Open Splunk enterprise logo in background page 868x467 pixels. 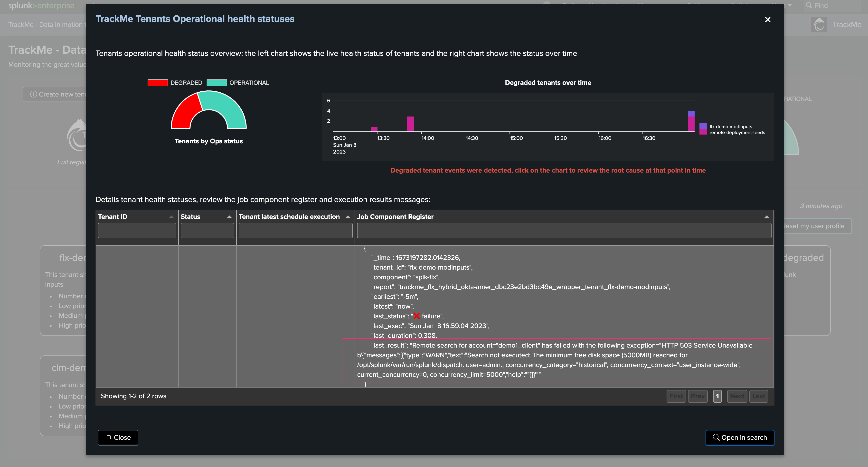coord(41,5)
